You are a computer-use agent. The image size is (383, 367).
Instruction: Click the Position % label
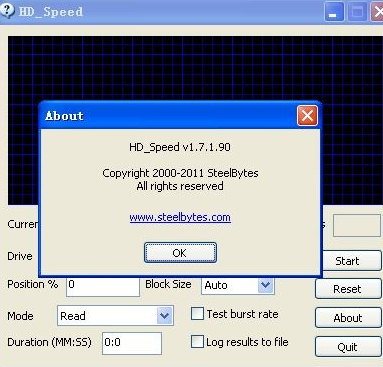tap(33, 284)
